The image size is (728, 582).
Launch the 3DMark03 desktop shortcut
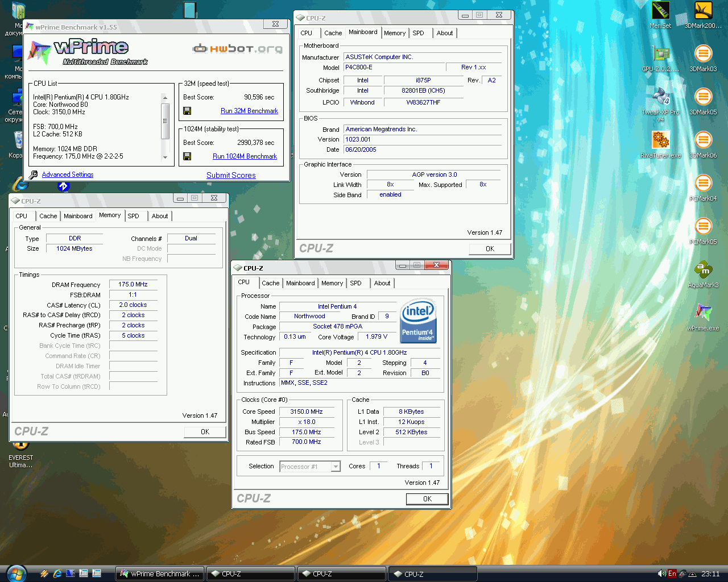point(704,55)
